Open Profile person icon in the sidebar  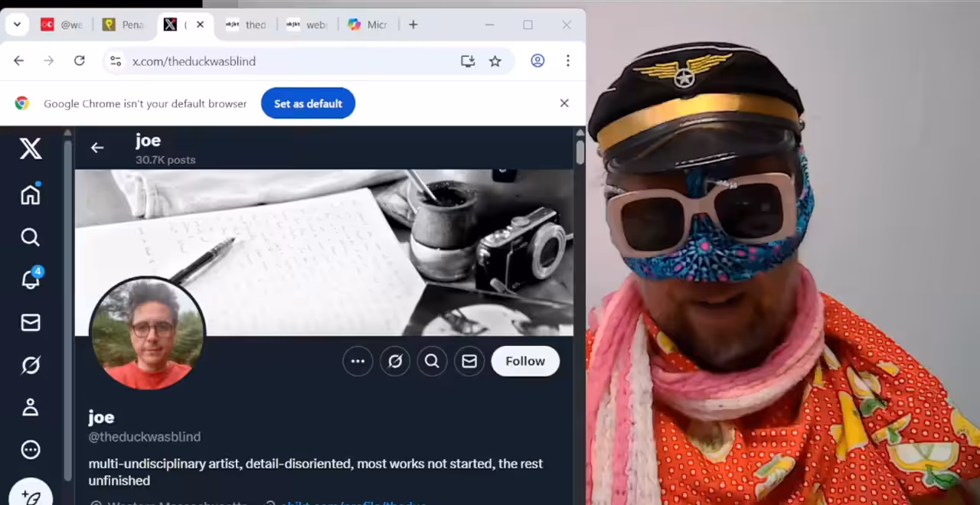click(x=31, y=407)
